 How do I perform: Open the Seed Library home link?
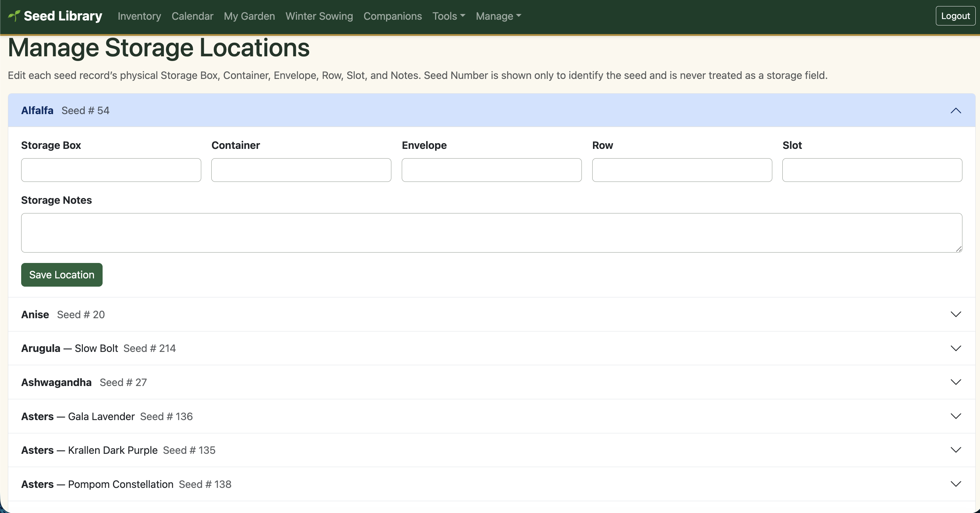[x=55, y=16]
